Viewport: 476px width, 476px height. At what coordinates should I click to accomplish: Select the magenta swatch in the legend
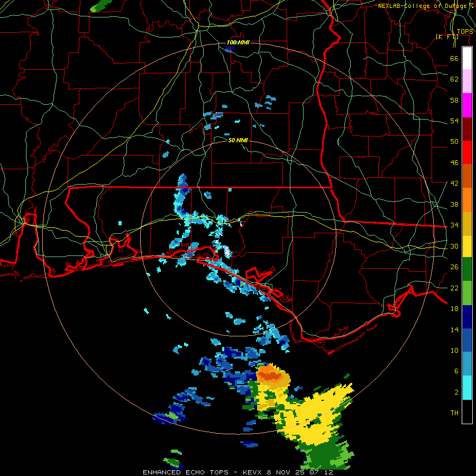[x=467, y=105]
